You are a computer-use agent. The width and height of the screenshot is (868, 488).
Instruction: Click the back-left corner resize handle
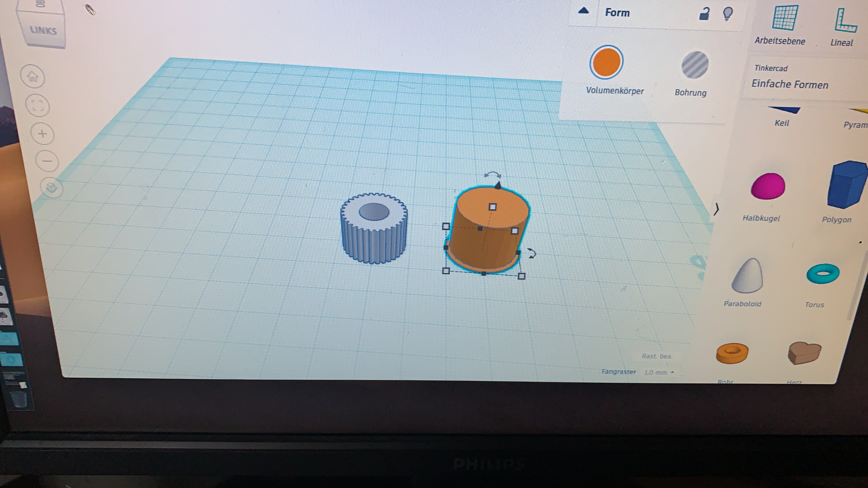tap(446, 226)
